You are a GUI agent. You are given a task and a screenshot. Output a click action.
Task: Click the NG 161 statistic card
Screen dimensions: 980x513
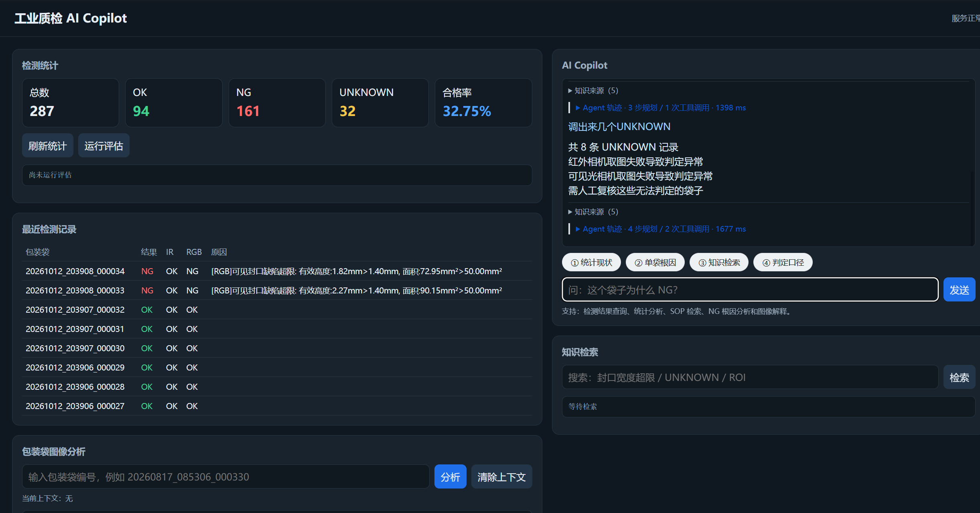(277, 103)
